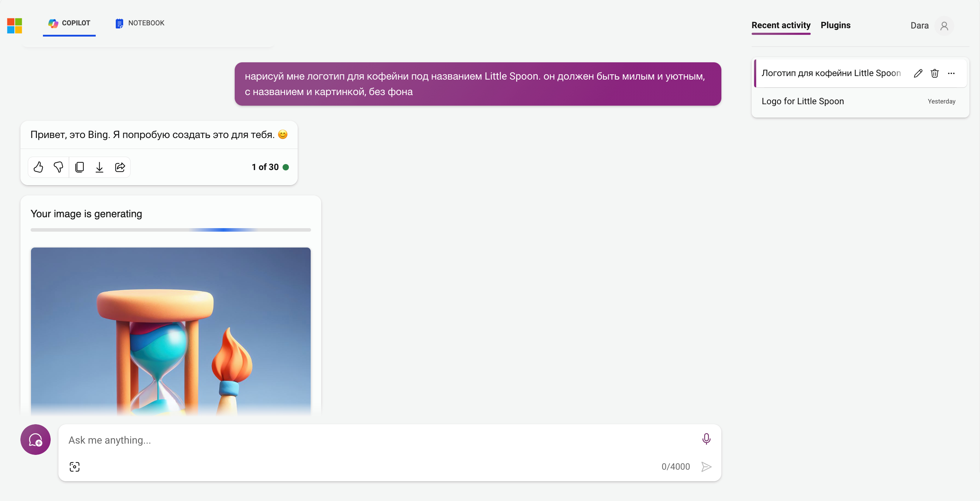Viewport: 980px width, 501px height.
Task: Click the thumbs down icon
Action: click(58, 167)
